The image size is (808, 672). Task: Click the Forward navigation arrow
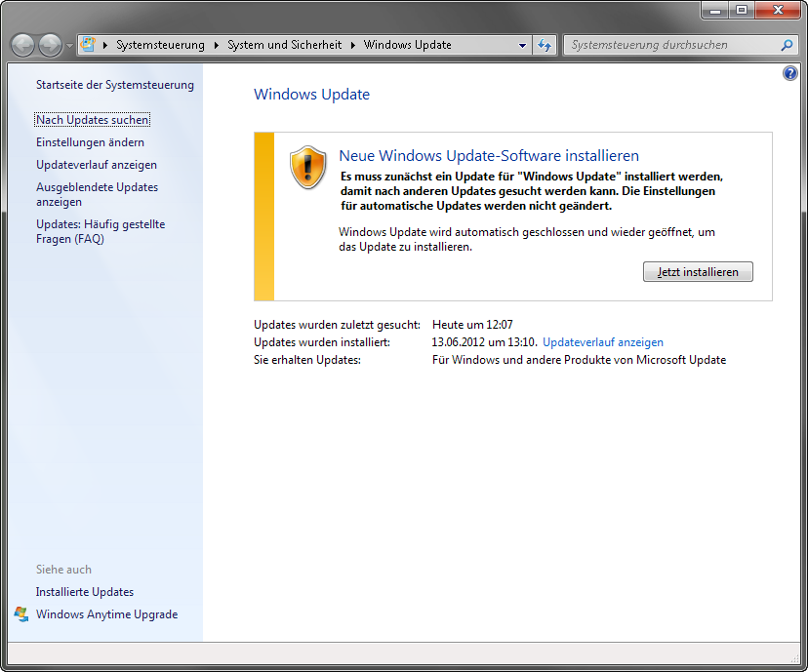click(x=50, y=45)
